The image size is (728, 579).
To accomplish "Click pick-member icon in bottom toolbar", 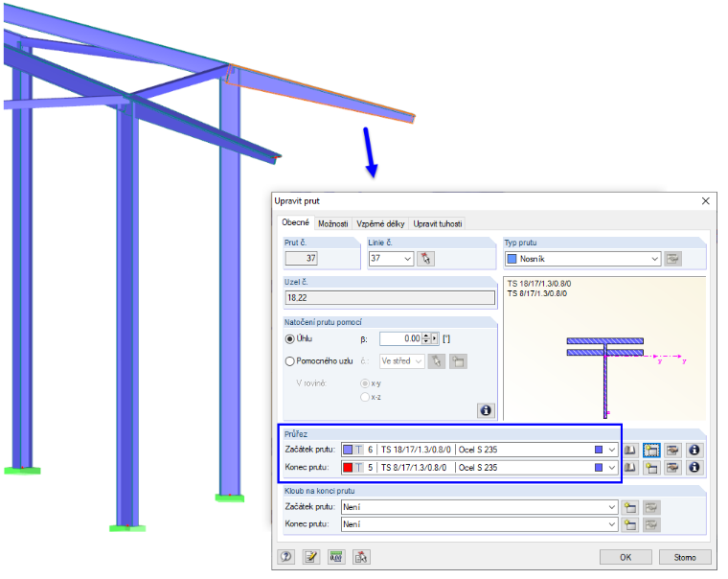I will click(361, 557).
